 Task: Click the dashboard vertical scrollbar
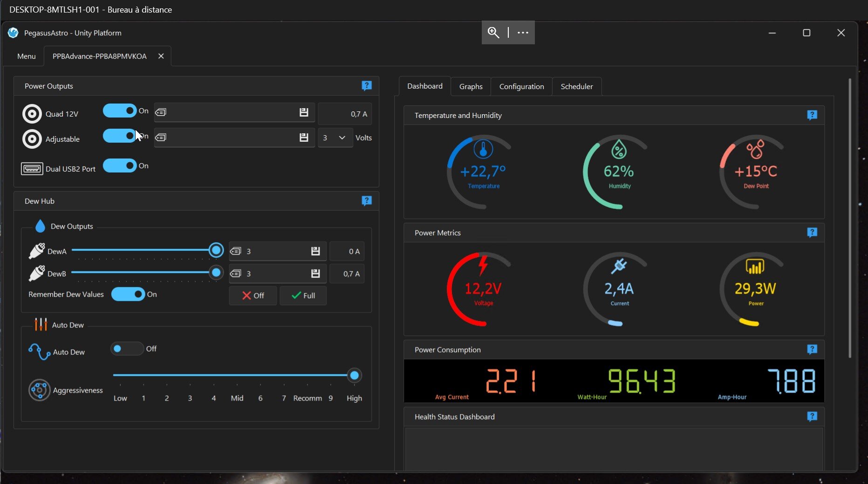pyautogui.click(x=850, y=218)
